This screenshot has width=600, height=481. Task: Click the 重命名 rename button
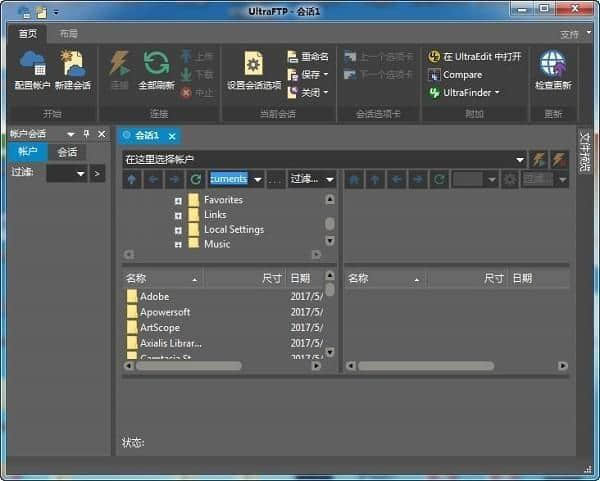point(307,57)
